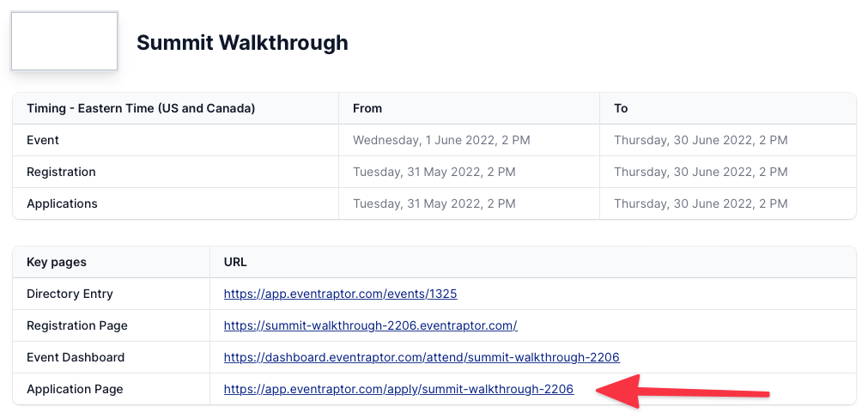
Task: Click the Summit Walkthrough heading
Action: click(242, 42)
